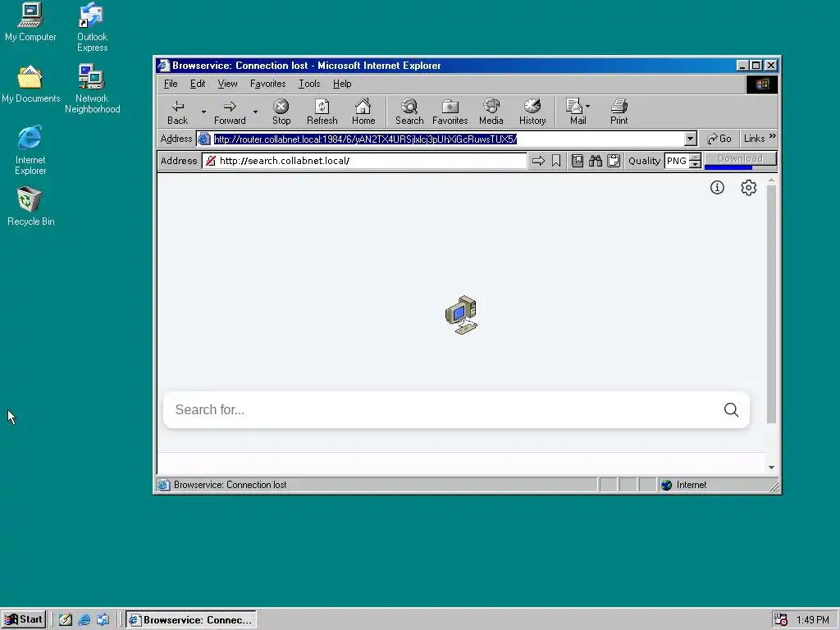Open the Search pane from toolbar
The height and width of the screenshot is (630, 840).
[409, 112]
